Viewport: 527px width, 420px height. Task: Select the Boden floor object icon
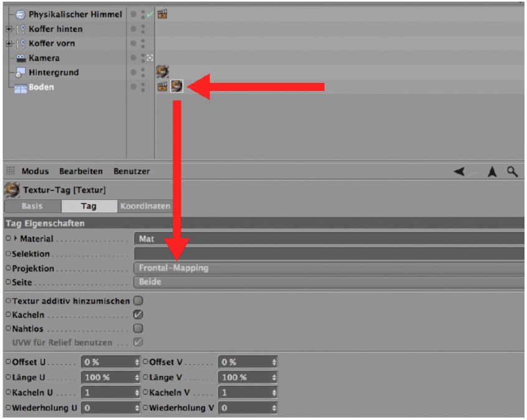tap(20, 88)
